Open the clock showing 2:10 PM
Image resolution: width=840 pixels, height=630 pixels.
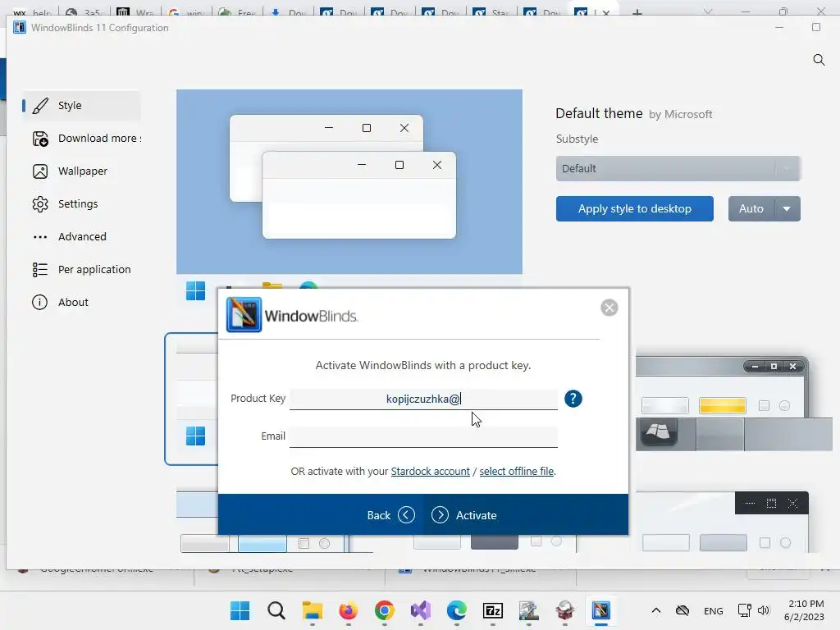pos(804,610)
